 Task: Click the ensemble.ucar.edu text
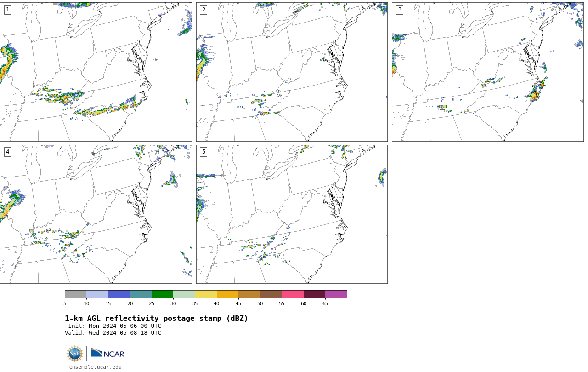point(96,367)
